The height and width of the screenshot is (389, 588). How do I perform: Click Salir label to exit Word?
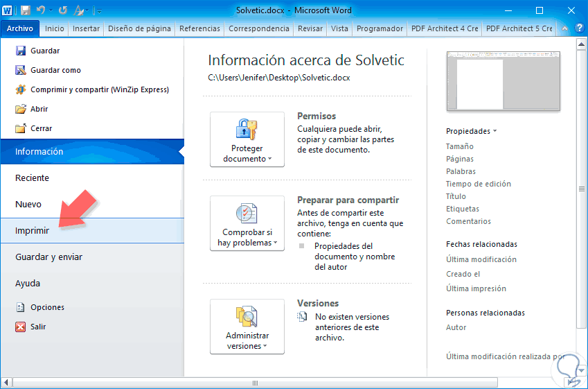pyautogui.click(x=38, y=327)
